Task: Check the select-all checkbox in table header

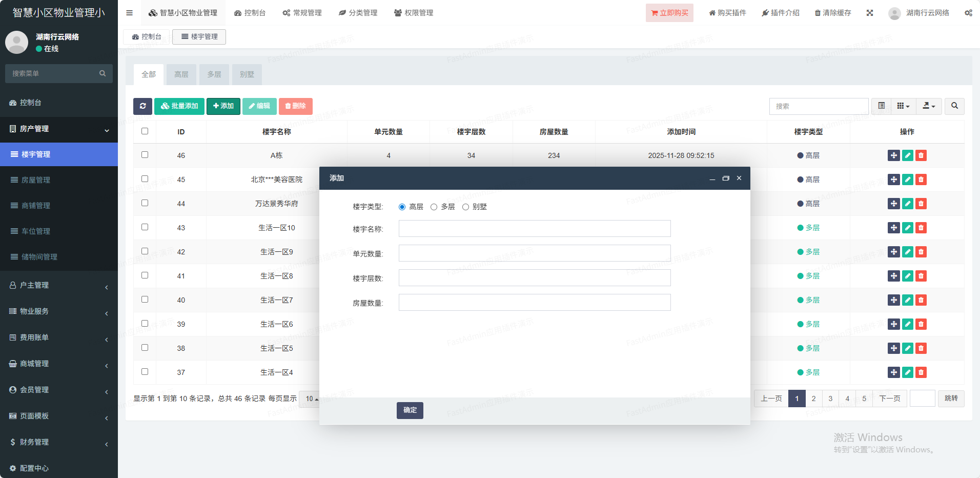Action: pyautogui.click(x=145, y=131)
